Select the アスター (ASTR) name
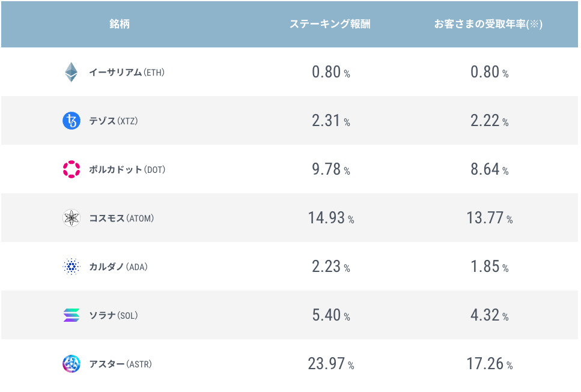 point(120,364)
